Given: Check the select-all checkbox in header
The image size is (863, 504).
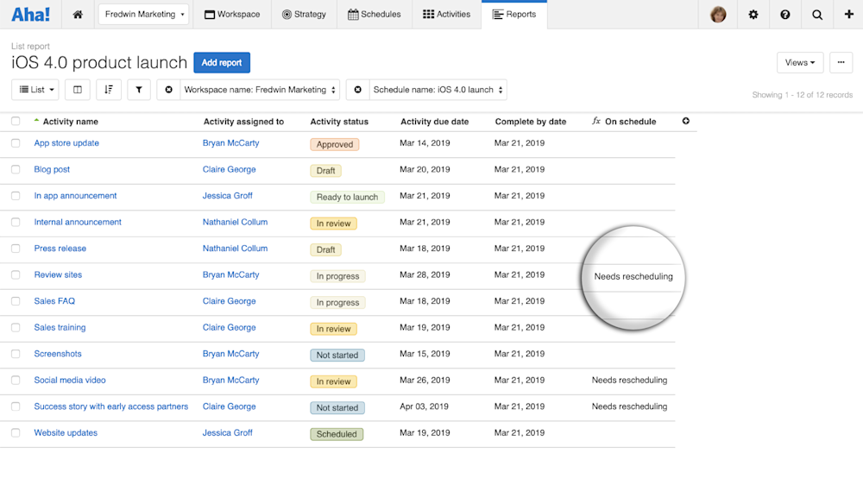Looking at the screenshot, I should point(16,122).
